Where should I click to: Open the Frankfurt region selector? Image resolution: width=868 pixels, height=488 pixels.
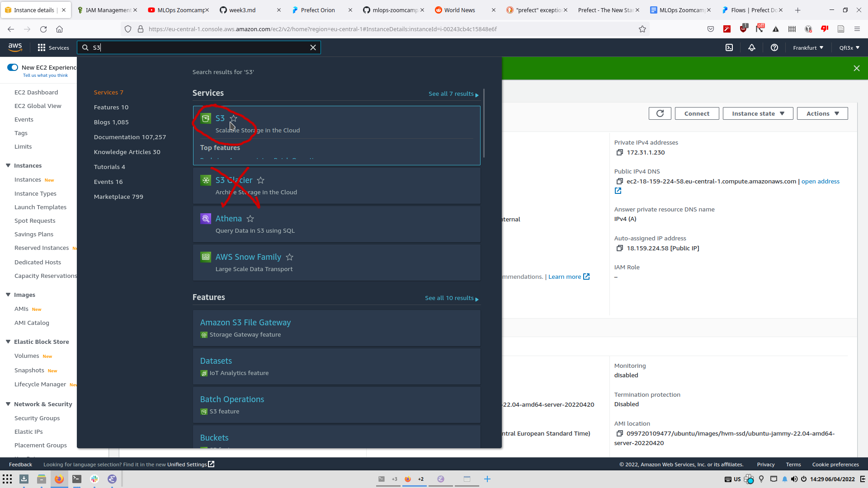(808, 47)
